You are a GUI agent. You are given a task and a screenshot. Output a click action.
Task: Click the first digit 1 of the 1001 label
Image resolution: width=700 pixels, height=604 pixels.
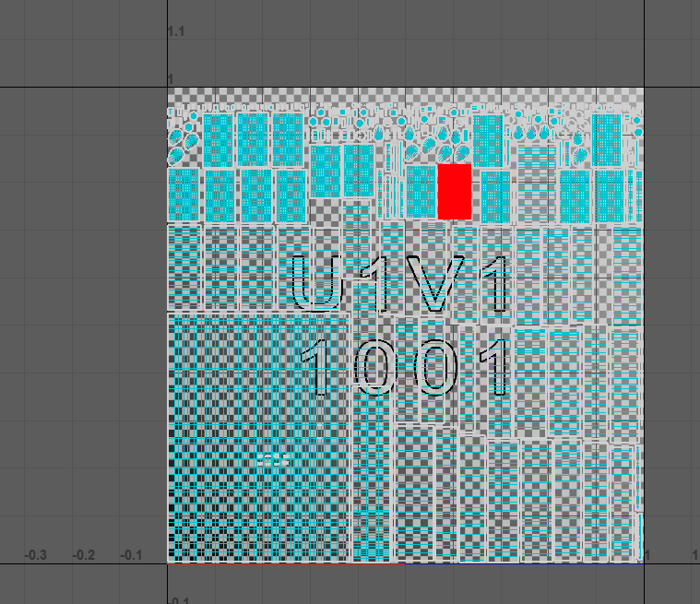pos(320,366)
